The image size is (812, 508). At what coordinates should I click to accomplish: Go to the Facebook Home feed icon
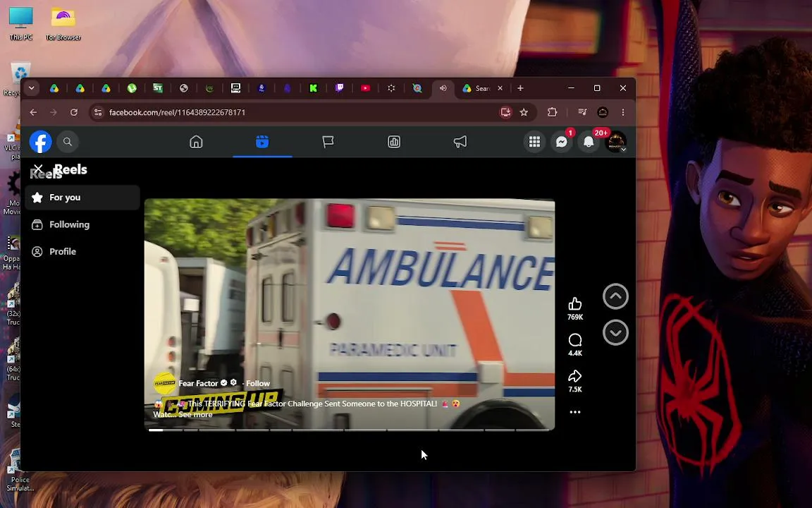point(196,142)
